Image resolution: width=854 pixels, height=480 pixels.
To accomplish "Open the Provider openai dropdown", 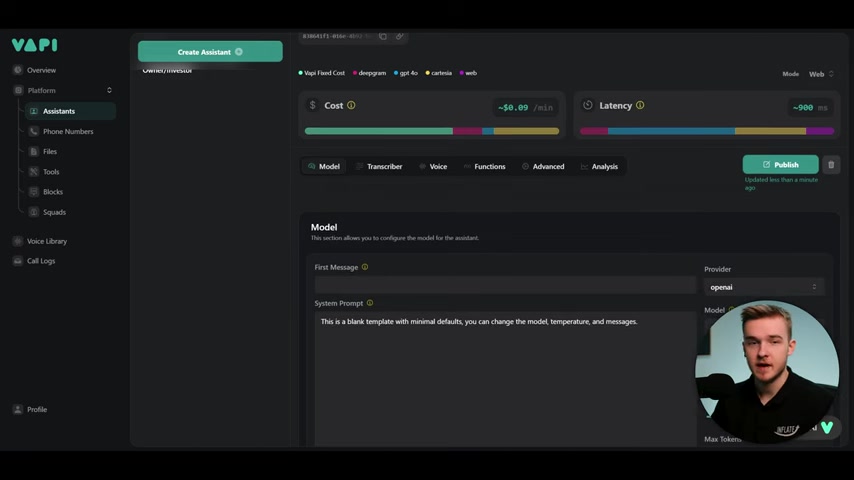I will (764, 287).
